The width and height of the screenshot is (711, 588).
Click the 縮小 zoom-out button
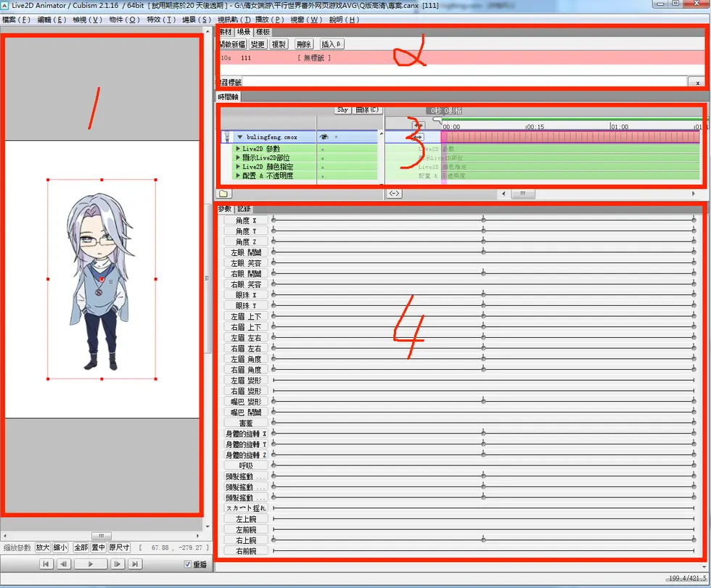[60, 547]
